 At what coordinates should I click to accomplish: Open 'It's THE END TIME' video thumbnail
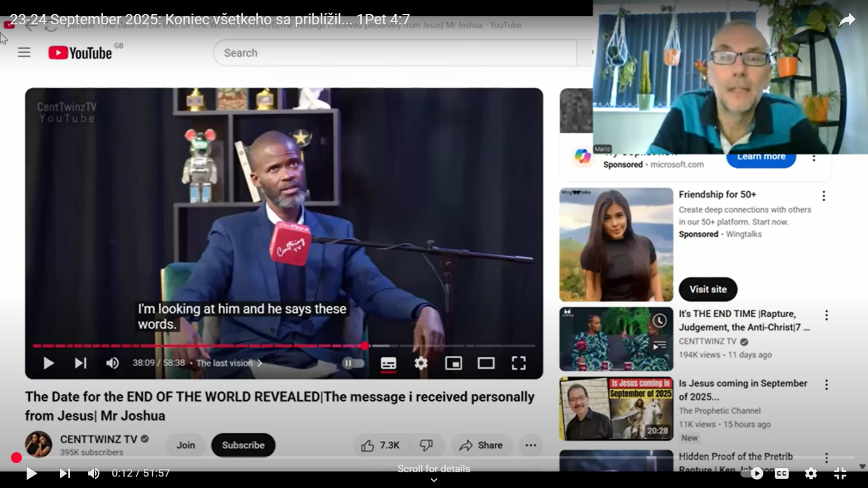point(616,339)
